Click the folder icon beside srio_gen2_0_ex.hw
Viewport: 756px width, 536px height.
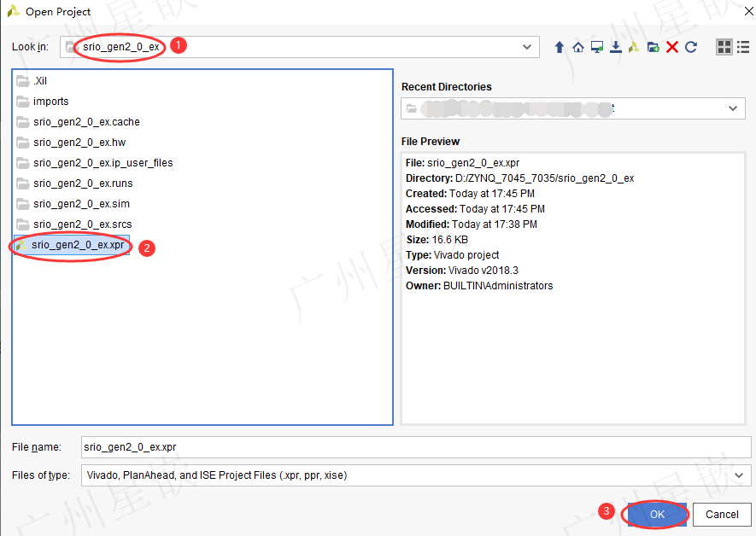23,142
